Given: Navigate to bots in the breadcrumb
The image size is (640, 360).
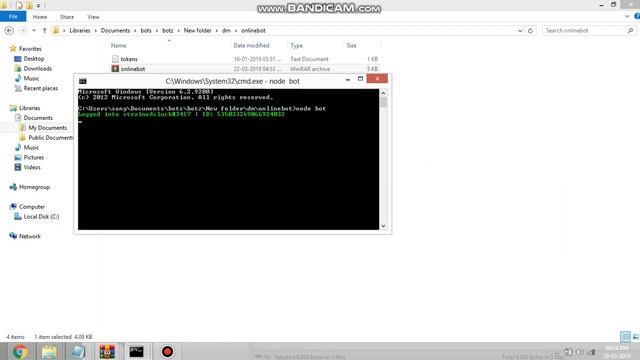Looking at the screenshot, I should click(x=146, y=31).
